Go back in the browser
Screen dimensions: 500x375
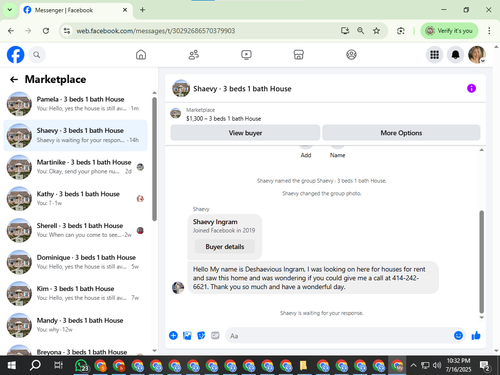click(x=11, y=31)
